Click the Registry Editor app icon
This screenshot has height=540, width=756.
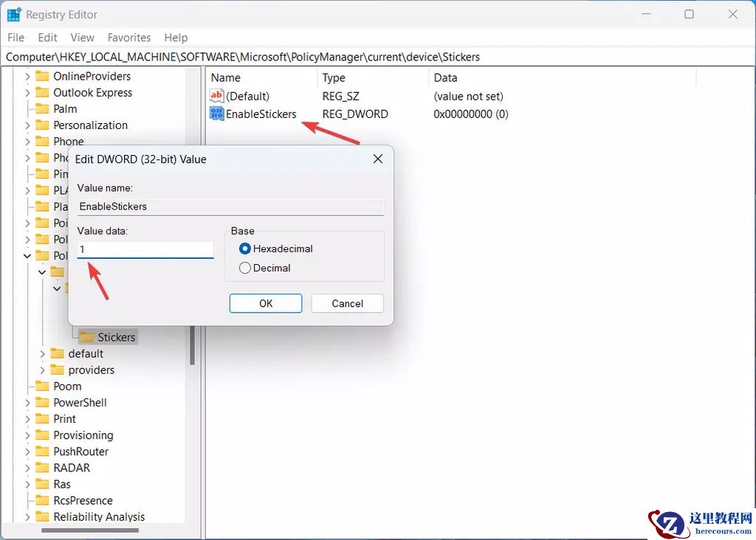tap(14, 15)
